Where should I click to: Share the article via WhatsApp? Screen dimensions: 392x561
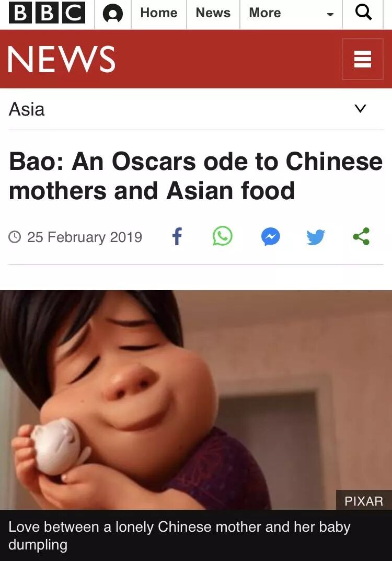(223, 236)
